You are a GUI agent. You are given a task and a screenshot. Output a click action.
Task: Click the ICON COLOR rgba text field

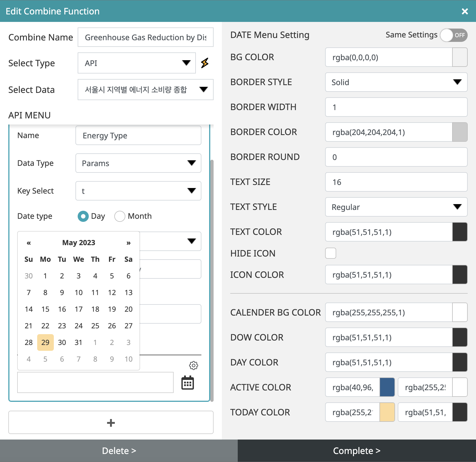[389, 275]
